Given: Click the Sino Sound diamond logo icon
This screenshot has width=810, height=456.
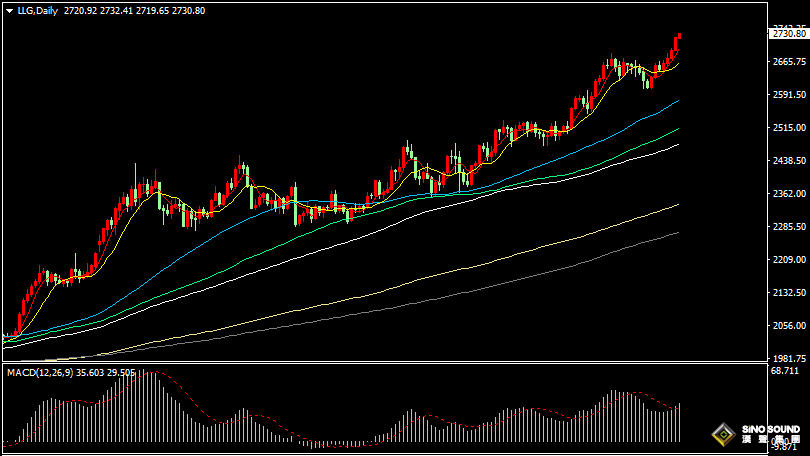Looking at the screenshot, I should click(x=722, y=435).
